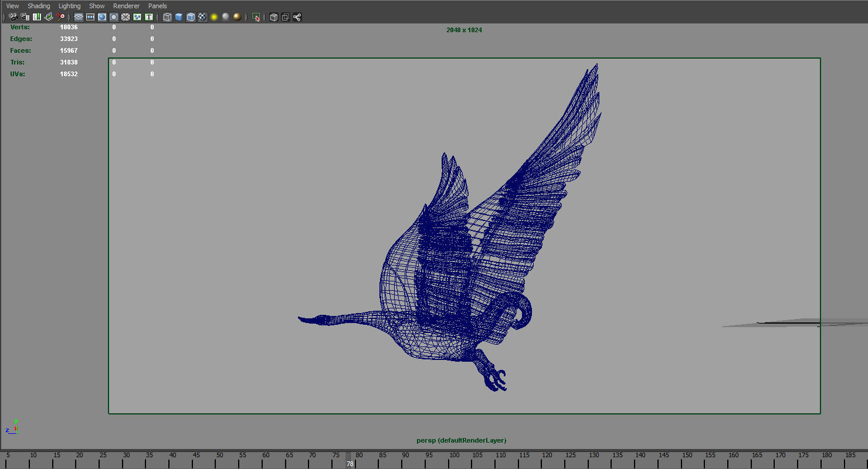Enable Textured display mode
868x469 pixels.
(x=202, y=17)
